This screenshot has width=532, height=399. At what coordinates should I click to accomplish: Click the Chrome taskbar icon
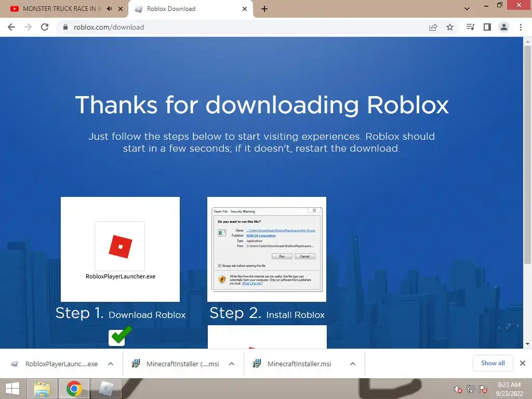point(74,389)
